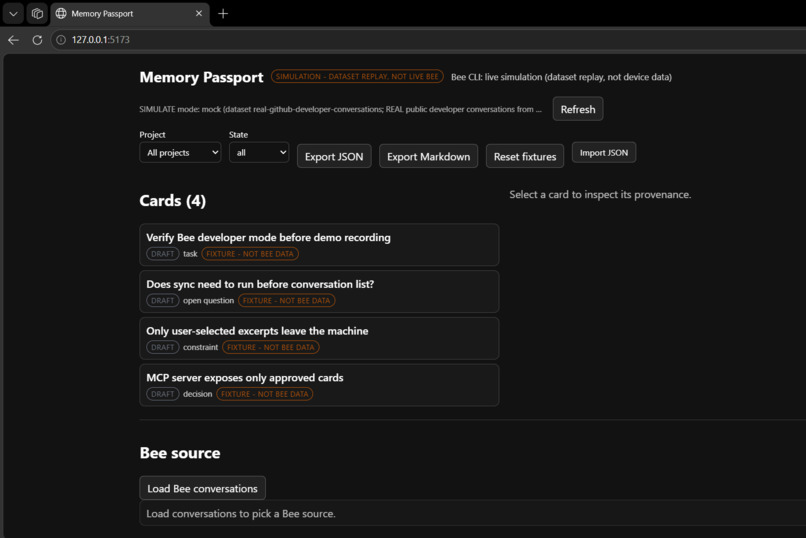The width and height of the screenshot is (806, 538).
Task: Click the Memory Passport heading
Action: pos(202,77)
